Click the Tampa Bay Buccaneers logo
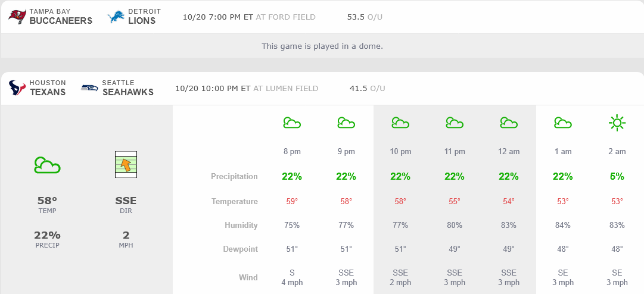Viewport: 644px width, 294px height. 17,17
